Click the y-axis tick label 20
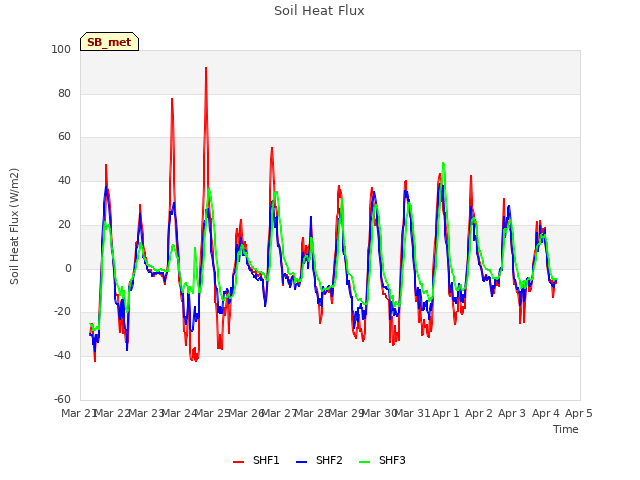The width and height of the screenshot is (640, 480). click(x=64, y=224)
